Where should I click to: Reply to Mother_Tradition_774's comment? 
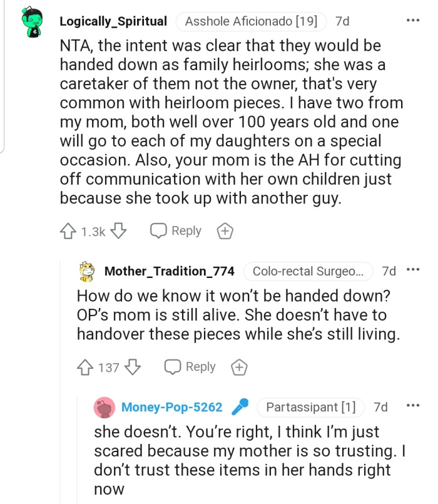(190, 367)
